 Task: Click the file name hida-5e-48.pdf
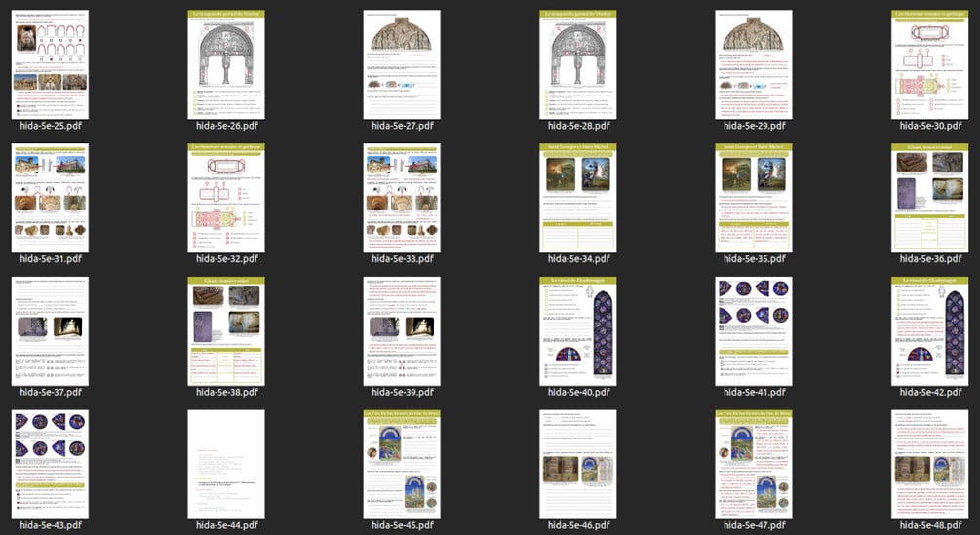(x=930, y=525)
